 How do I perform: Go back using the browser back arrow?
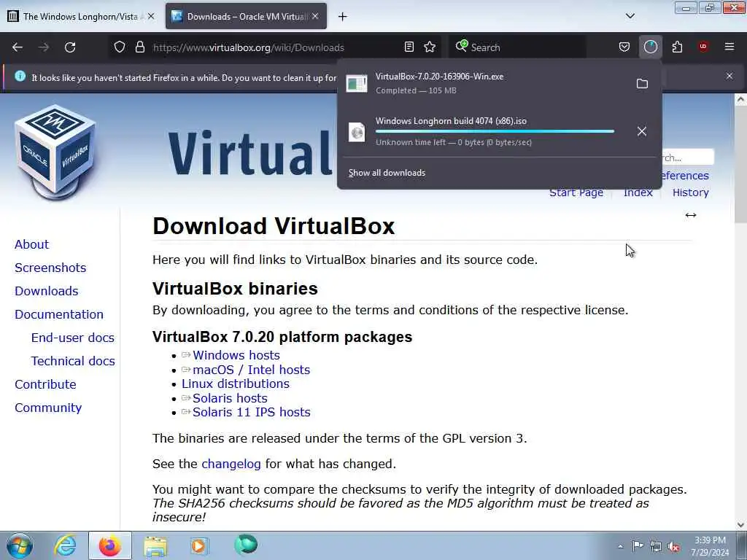[x=18, y=47]
